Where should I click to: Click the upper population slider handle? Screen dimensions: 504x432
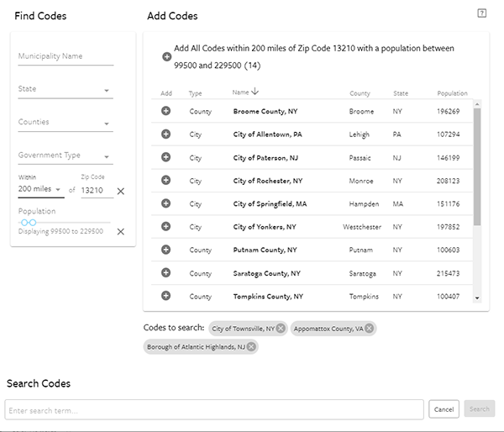pyautogui.click(x=33, y=222)
